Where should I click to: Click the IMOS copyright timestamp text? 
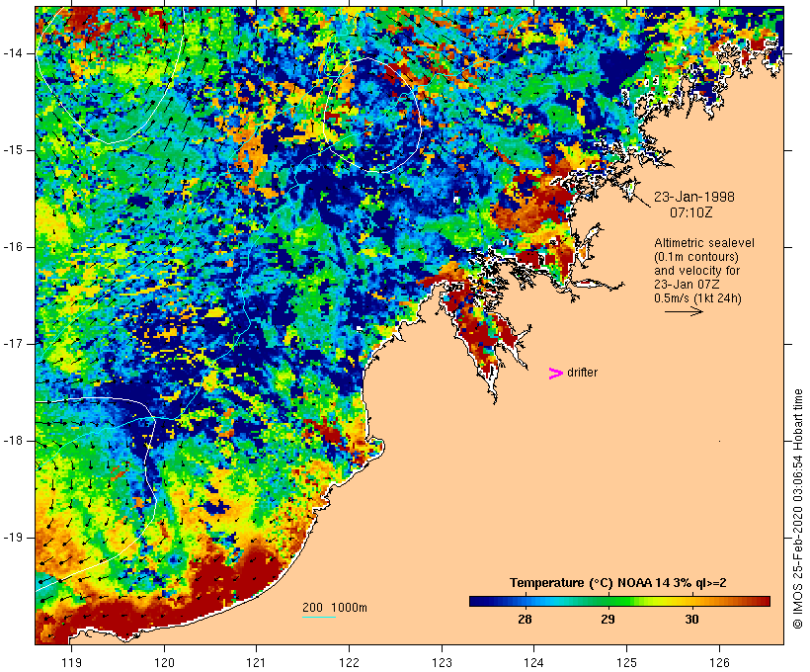798,509
